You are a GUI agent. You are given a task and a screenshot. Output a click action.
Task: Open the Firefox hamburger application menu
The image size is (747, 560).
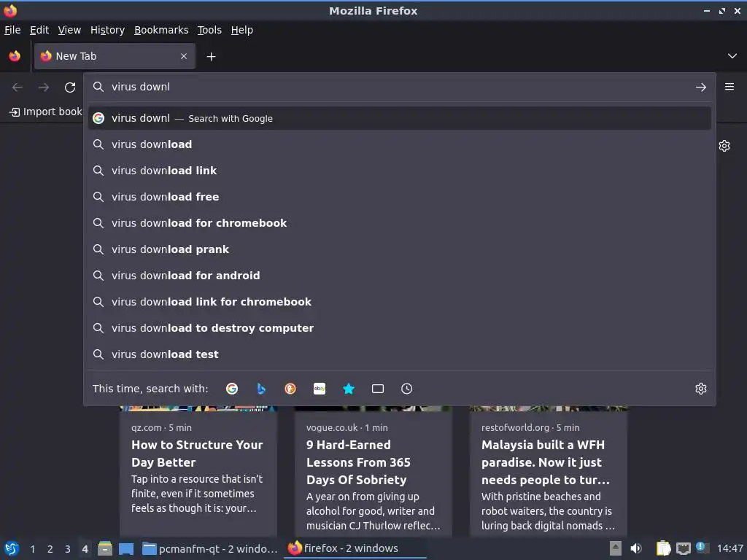pyautogui.click(x=729, y=87)
